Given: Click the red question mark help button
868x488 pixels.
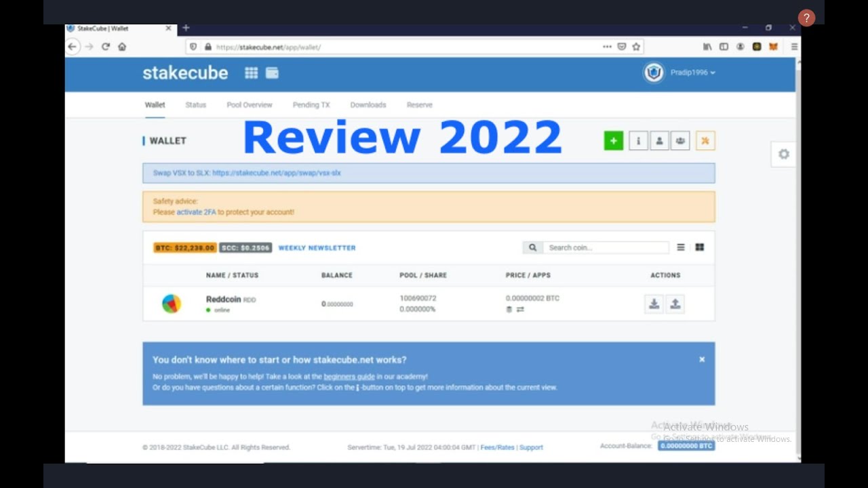Looking at the screenshot, I should [x=806, y=18].
